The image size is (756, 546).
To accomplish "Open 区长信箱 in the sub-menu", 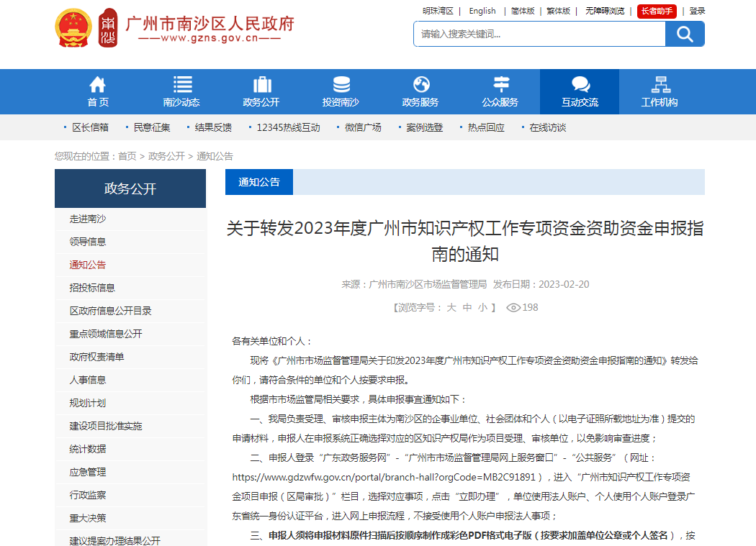I will pos(90,127).
